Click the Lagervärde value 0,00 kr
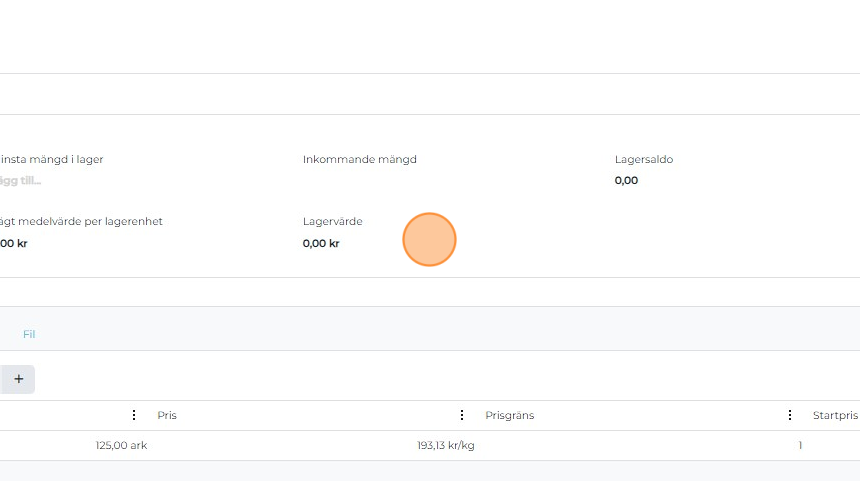The height and width of the screenshot is (481, 860). click(321, 243)
